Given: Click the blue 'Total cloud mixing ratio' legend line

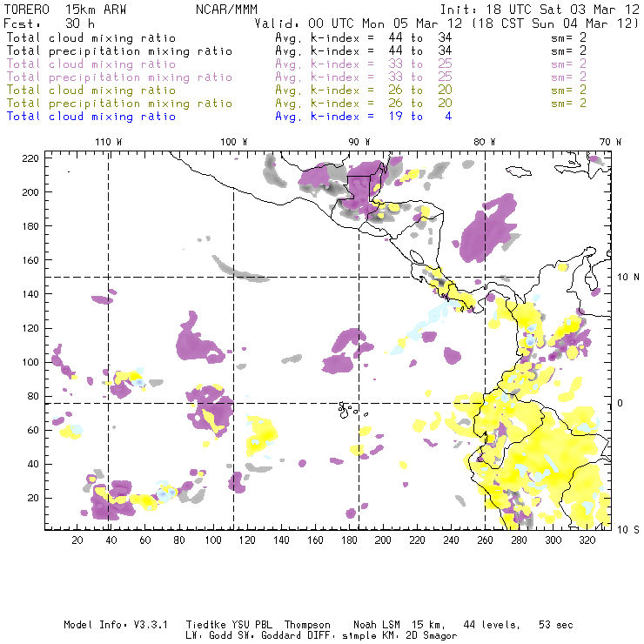Looking at the screenshot, I should 91,117.
